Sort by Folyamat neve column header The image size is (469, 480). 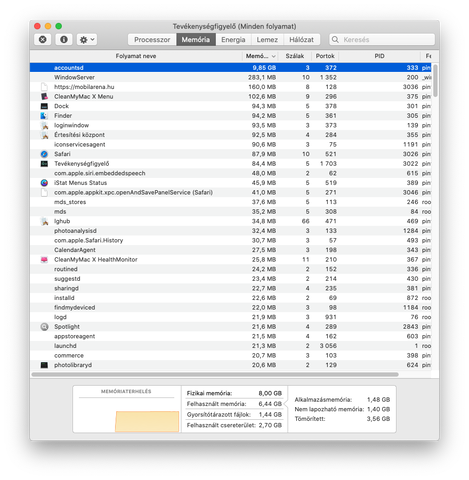(x=136, y=56)
